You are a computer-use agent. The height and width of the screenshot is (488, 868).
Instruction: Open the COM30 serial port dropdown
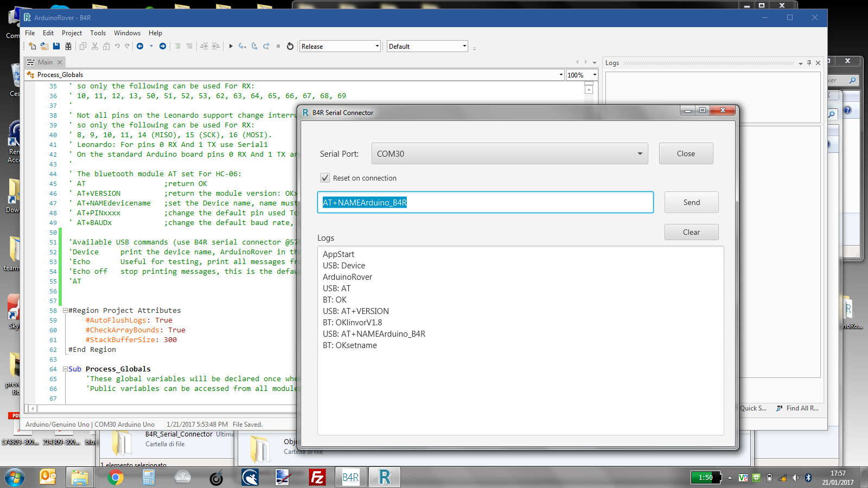(x=510, y=153)
